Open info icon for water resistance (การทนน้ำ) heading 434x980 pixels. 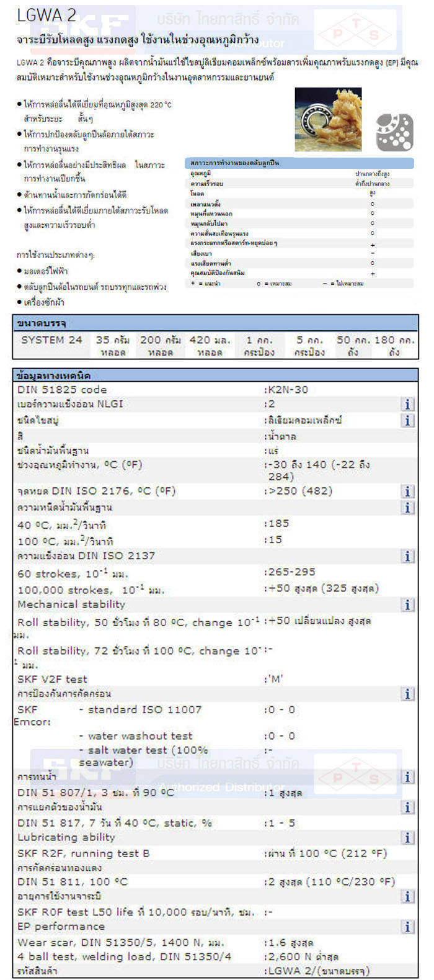click(407, 776)
